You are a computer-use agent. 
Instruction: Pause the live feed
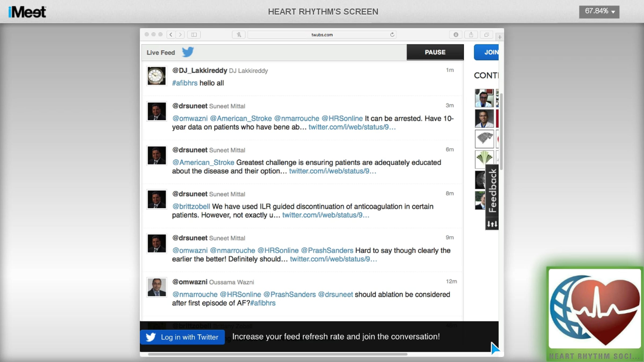point(435,52)
